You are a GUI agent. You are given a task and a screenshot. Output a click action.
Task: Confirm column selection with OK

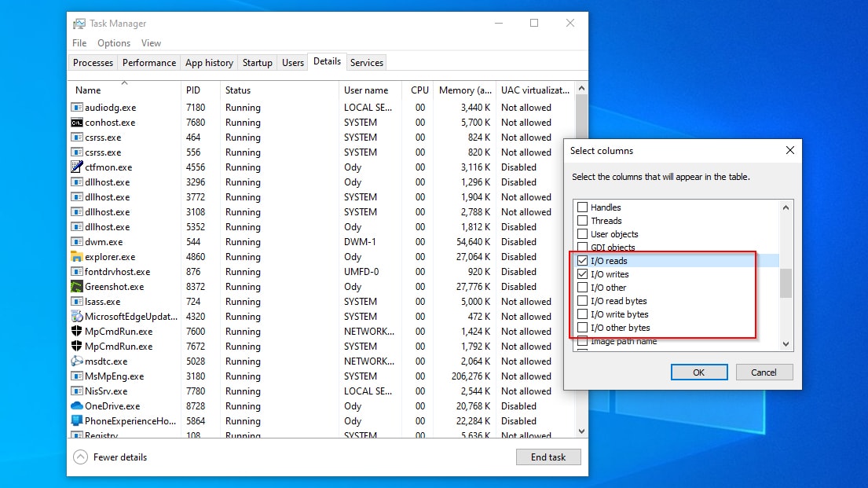[698, 372]
